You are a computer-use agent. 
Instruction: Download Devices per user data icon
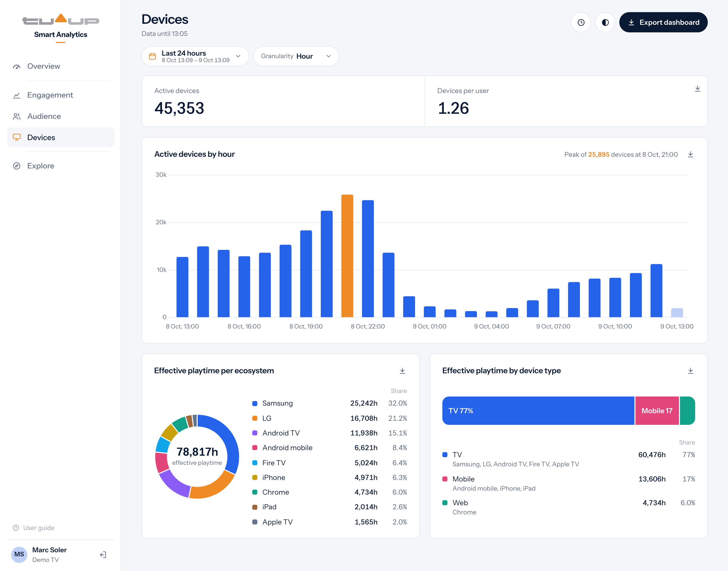697,89
